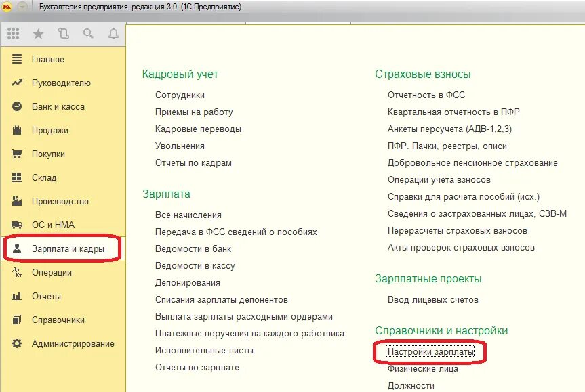Open Сотрудники list
This screenshot has height=392, width=585.
tap(180, 95)
